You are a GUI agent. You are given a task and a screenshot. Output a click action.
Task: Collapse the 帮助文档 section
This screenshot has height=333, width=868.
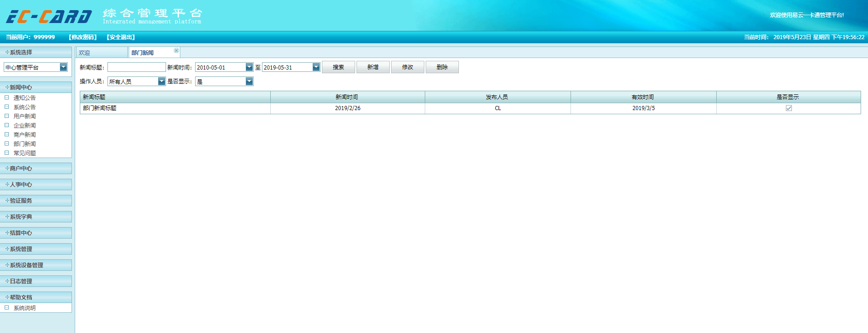tap(36, 297)
